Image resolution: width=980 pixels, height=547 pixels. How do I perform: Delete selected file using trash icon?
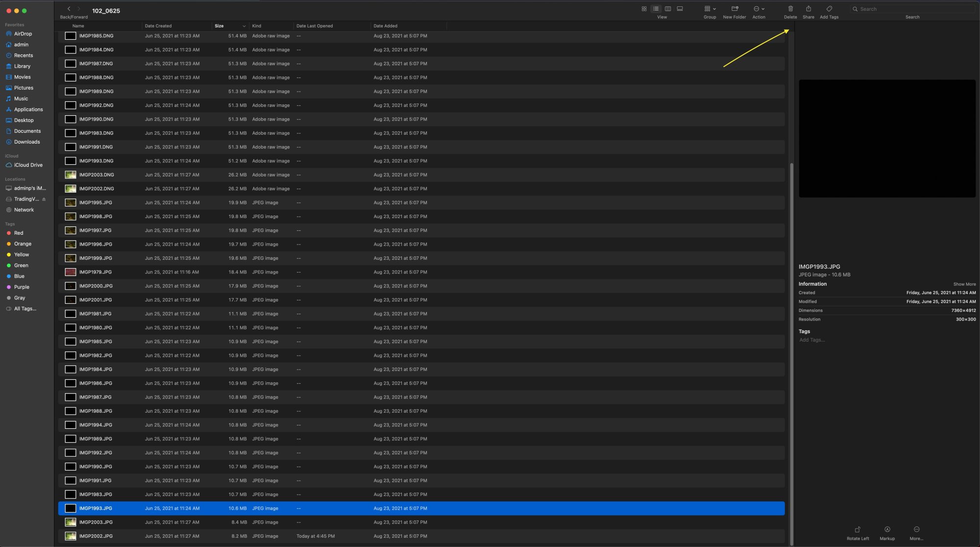790,8
